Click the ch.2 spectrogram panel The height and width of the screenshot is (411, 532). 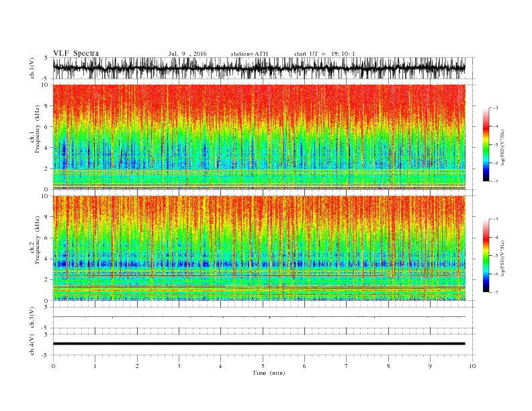[x=259, y=248]
